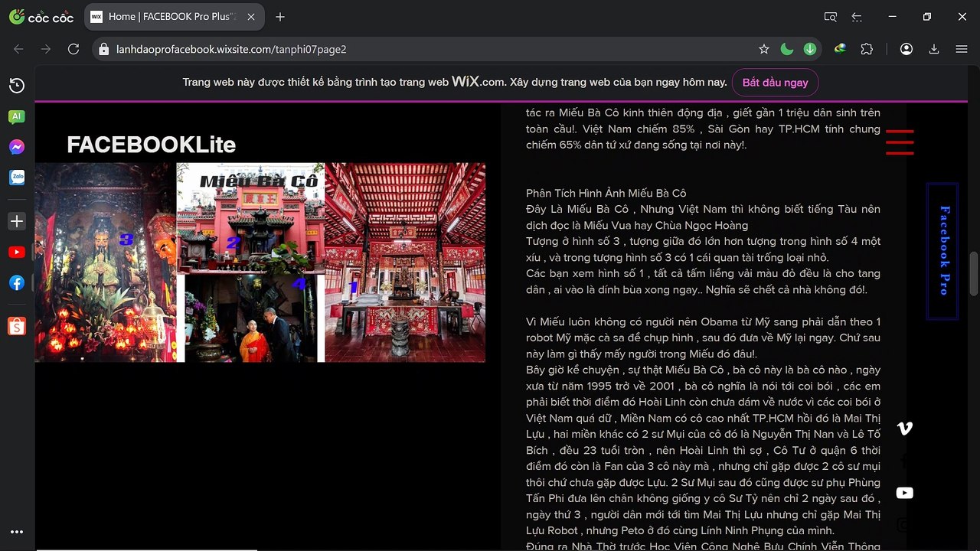
Task: Add a new sidebar app with plus
Action: (x=17, y=221)
